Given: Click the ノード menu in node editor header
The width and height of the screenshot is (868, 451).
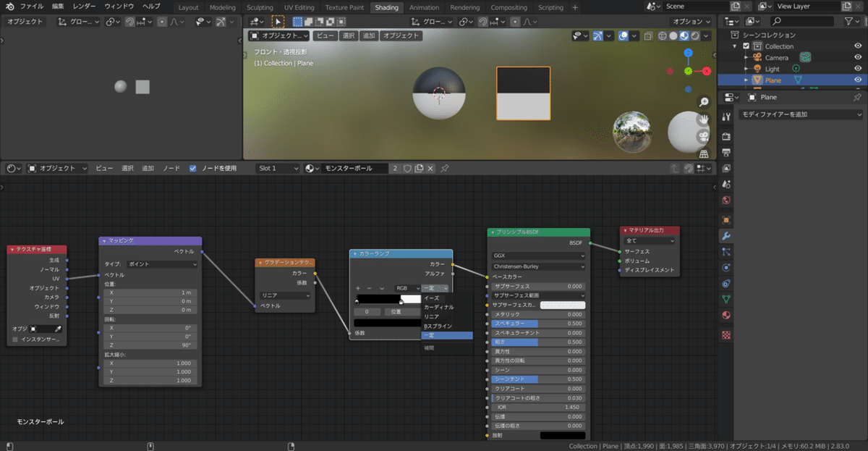Looking at the screenshot, I should tap(171, 168).
